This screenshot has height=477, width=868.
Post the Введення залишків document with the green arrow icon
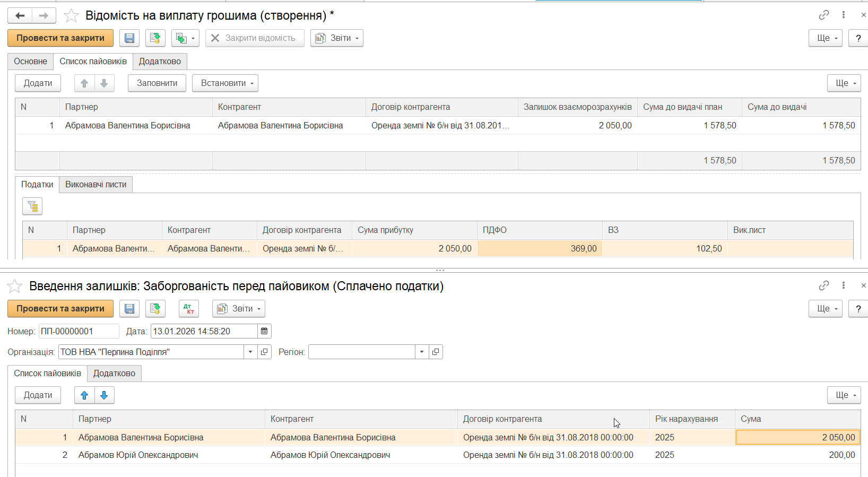155,309
